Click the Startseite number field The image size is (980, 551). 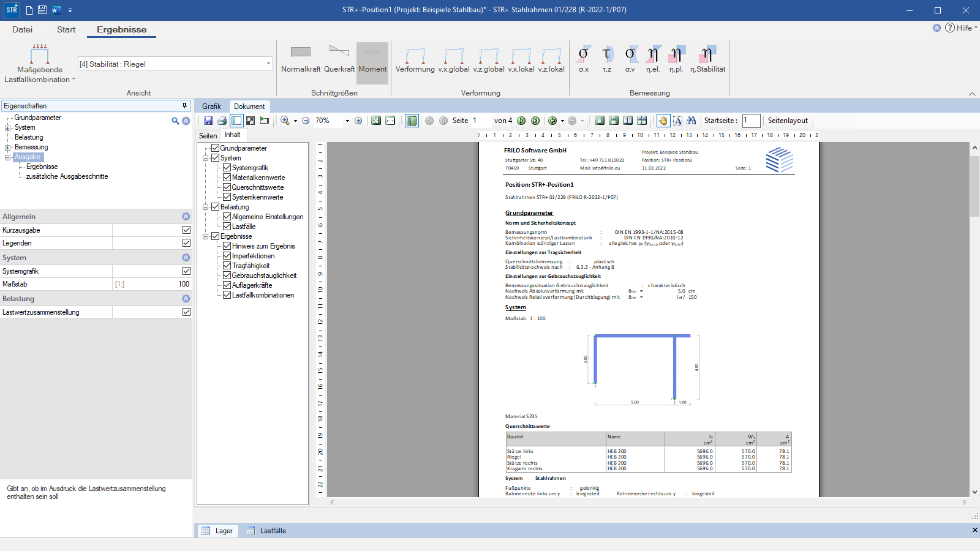(x=751, y=121)
